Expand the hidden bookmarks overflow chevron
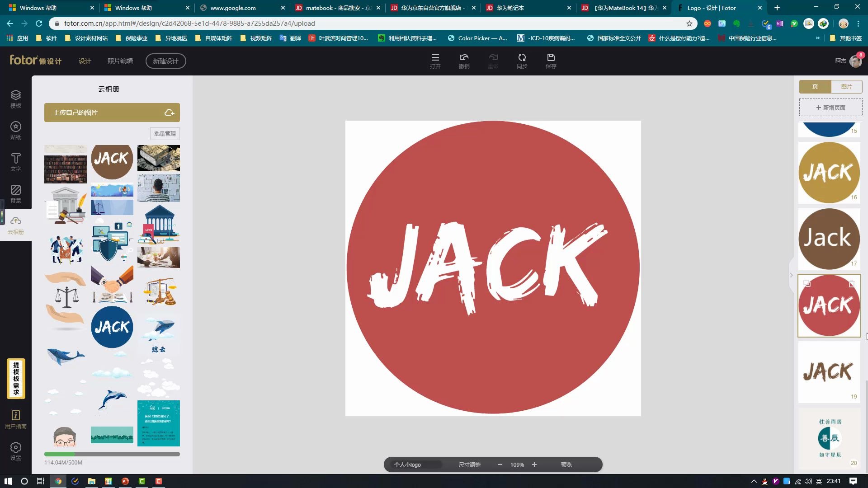Screen dimensions: 868x488 point(817,38)
